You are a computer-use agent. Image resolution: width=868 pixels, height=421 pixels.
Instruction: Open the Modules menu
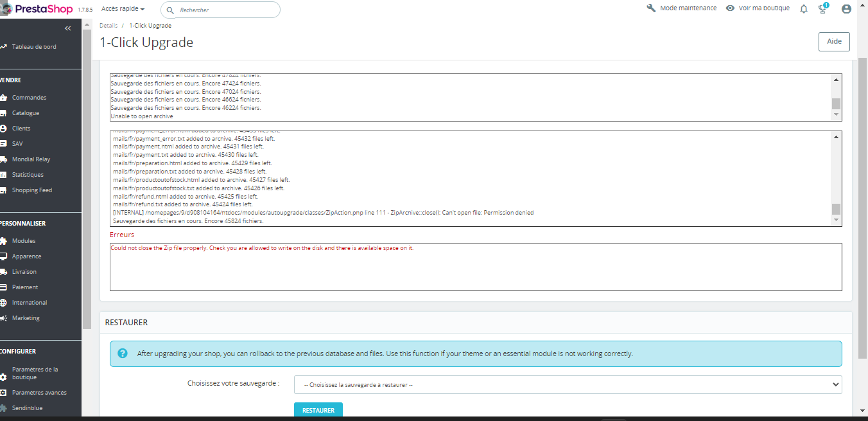(x=24, y=241)
